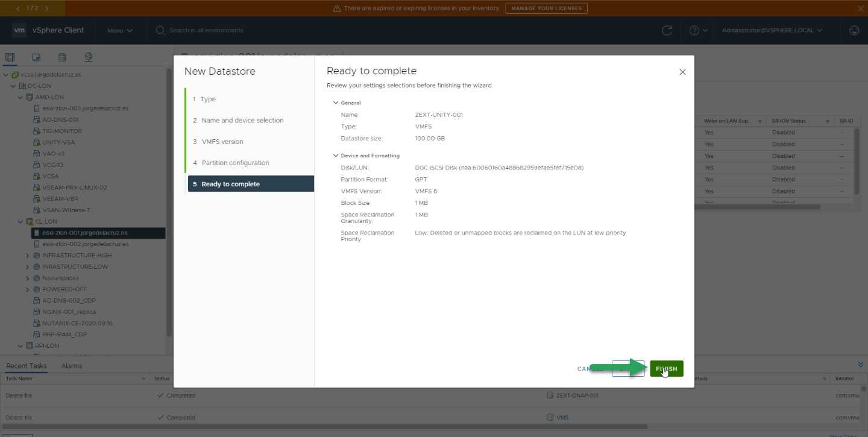
Task: Click the vm logo in the header
Action: pyautogui.click(x=19, y=30)
